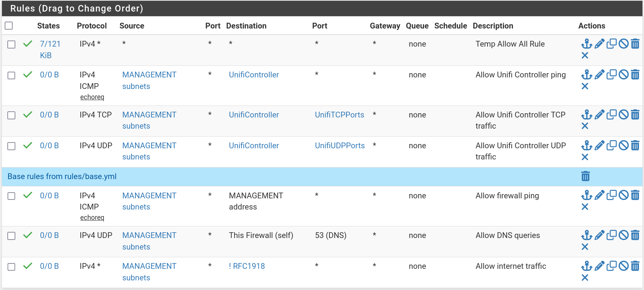The height and width of the screenshot is (290, 644).
Task: Select the Unifi Controller TCP traffic rule checkbox
Action: (x=12, y=115)
